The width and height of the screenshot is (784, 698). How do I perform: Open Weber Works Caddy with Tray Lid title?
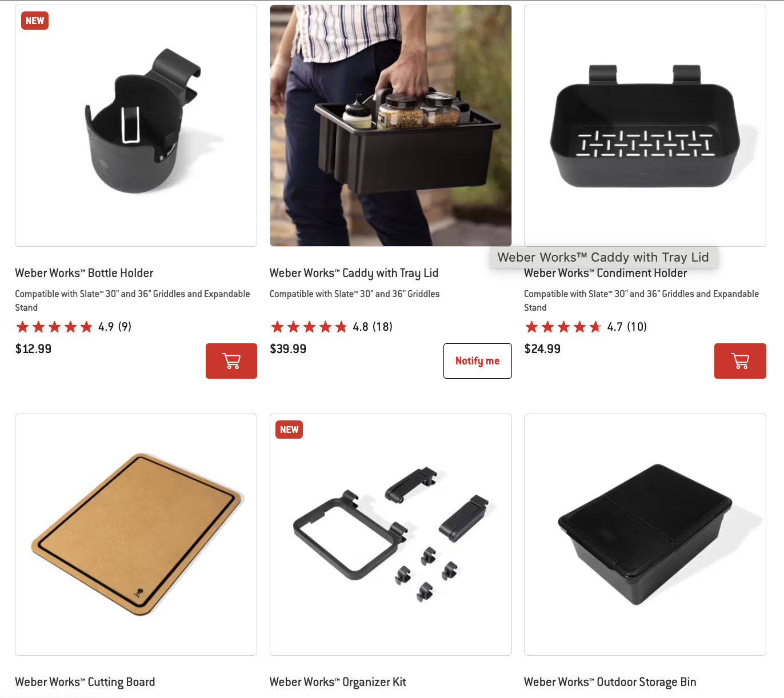[x=354, y=273]
